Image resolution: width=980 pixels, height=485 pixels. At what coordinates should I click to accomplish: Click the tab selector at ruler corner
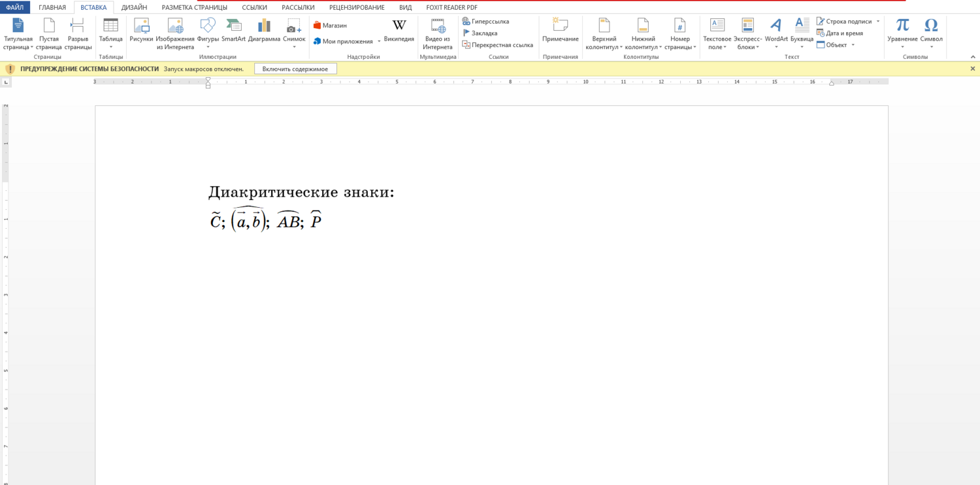tap(6, 82)
